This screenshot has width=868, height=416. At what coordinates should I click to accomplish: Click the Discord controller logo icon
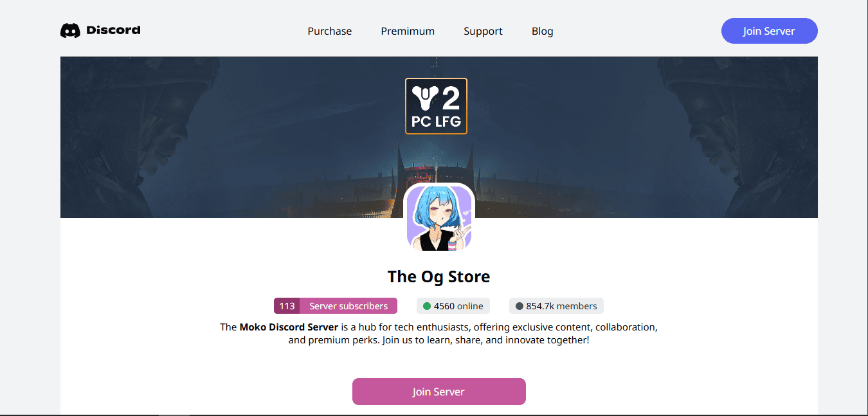70,30
